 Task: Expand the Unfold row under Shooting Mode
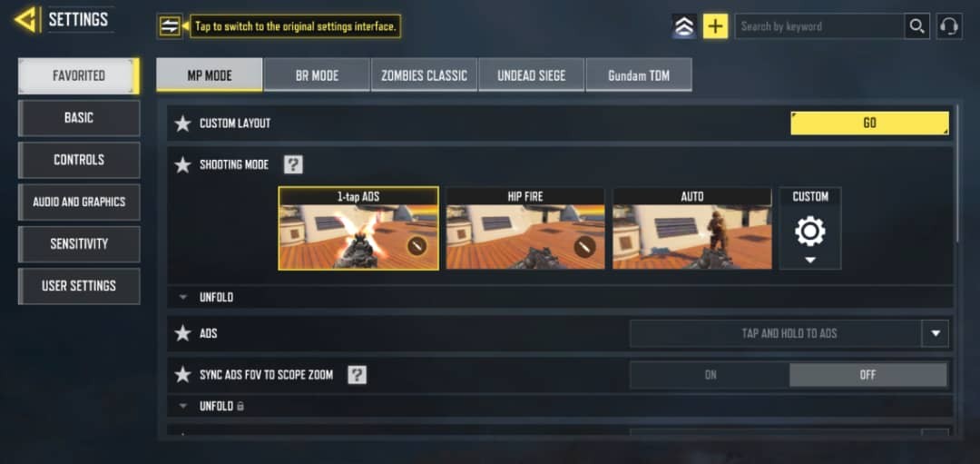pos(560,297)
